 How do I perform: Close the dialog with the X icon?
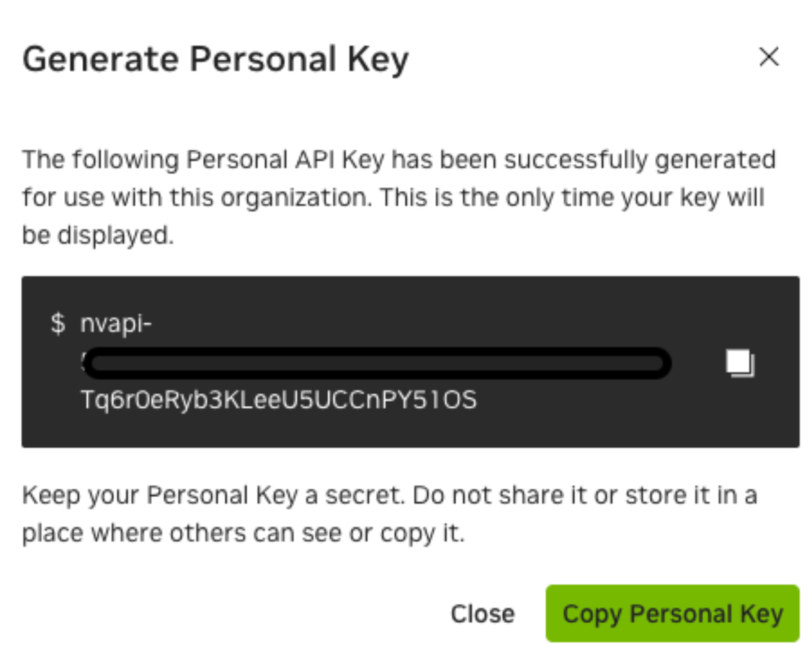(769, 57)
